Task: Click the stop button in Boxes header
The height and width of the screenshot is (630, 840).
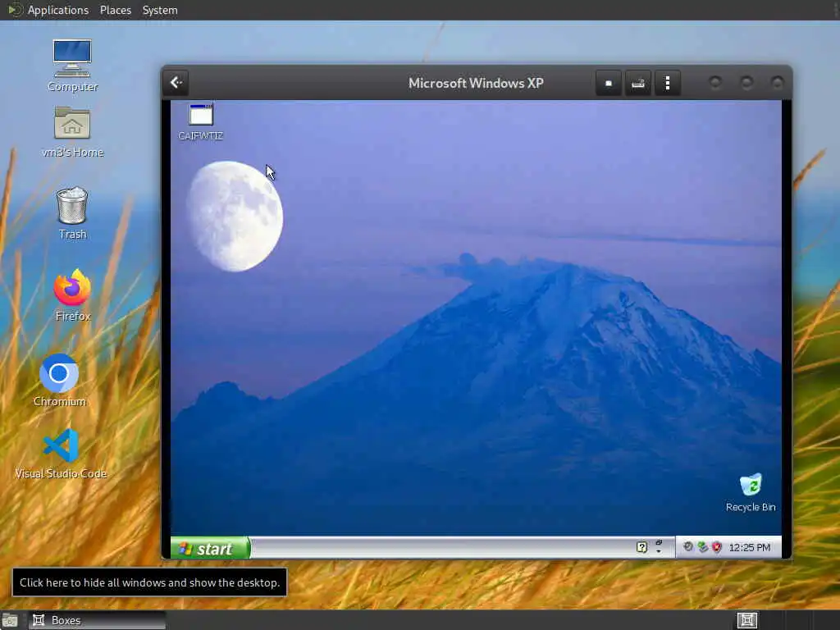Action: pos(609,83)
